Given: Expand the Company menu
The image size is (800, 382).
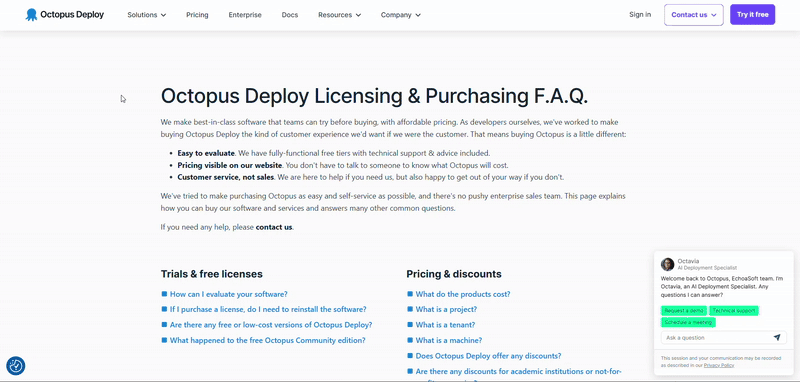Looking at the screenshot, I should coord(401,15).
